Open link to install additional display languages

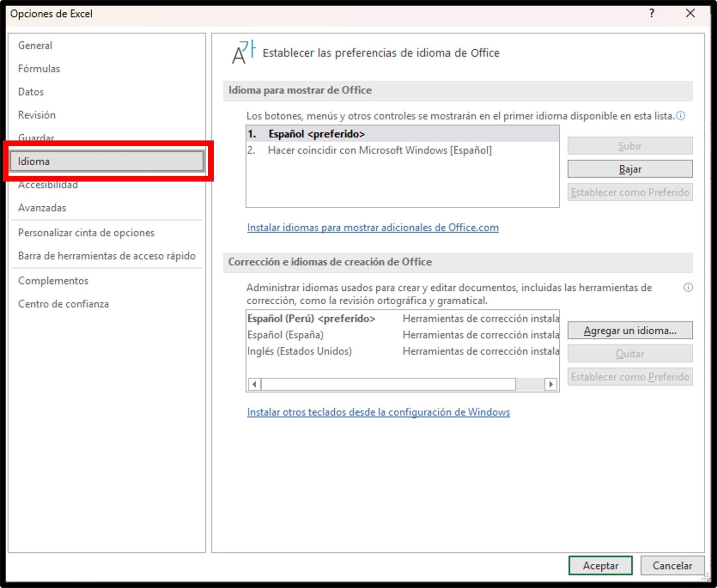(372, 228)
